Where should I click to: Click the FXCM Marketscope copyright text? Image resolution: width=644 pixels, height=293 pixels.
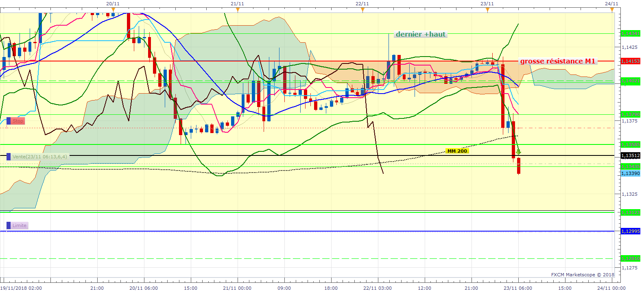coord(583,275)
